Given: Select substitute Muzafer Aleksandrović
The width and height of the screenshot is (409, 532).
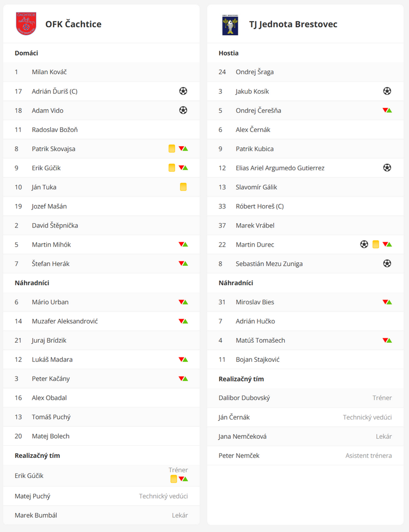Looking at the screenshot, I should tap(65, 321).
